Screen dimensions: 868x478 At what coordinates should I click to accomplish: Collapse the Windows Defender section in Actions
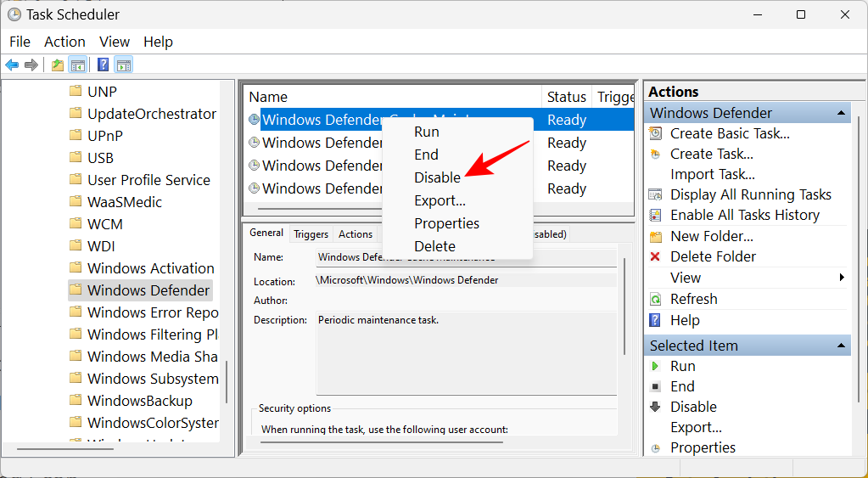[841, 113]
